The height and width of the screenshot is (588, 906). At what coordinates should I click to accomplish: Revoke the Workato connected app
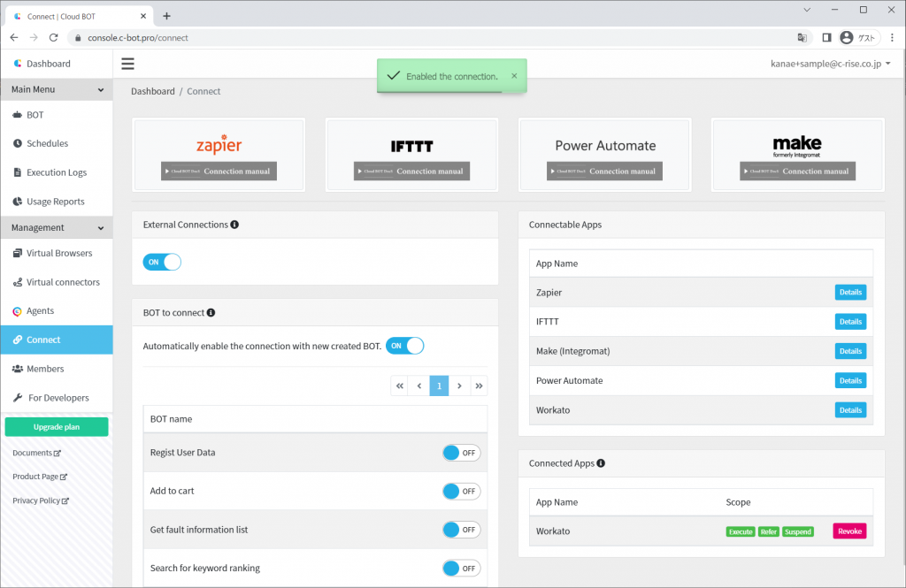coord(849,531)
